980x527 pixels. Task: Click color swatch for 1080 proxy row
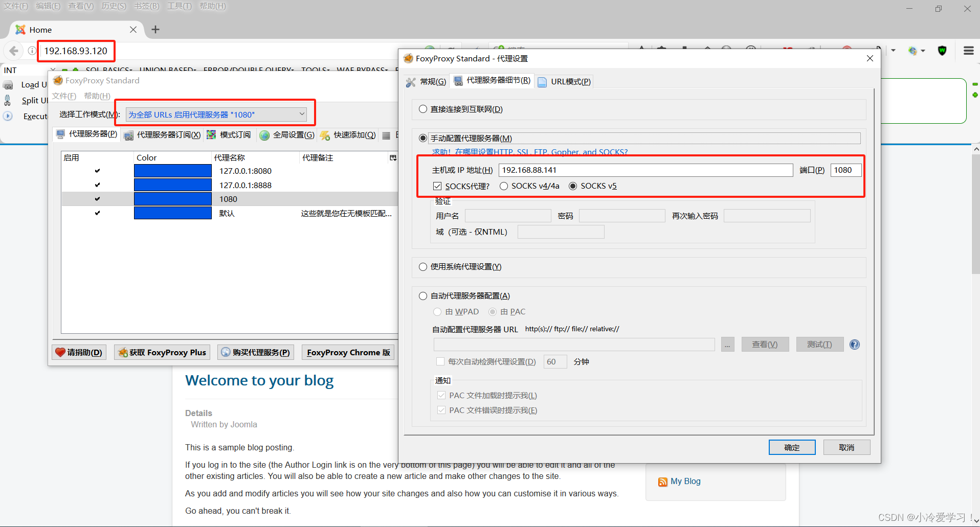coord(173,199)
